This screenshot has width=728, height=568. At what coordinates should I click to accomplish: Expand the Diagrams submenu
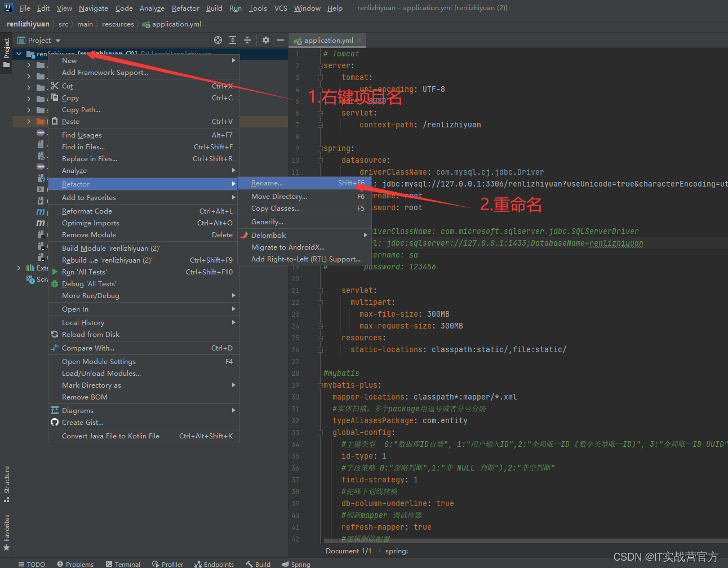pos(144,411)
